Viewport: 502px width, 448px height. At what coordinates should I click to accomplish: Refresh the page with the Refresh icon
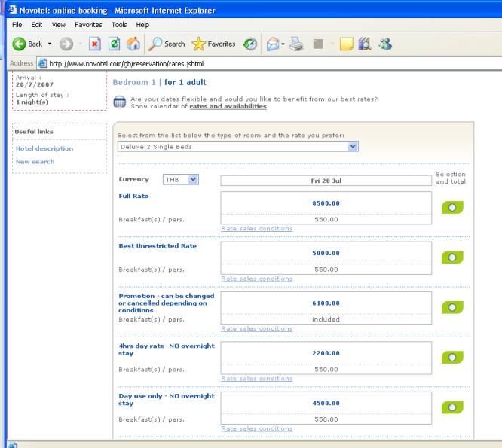[114, 44]
